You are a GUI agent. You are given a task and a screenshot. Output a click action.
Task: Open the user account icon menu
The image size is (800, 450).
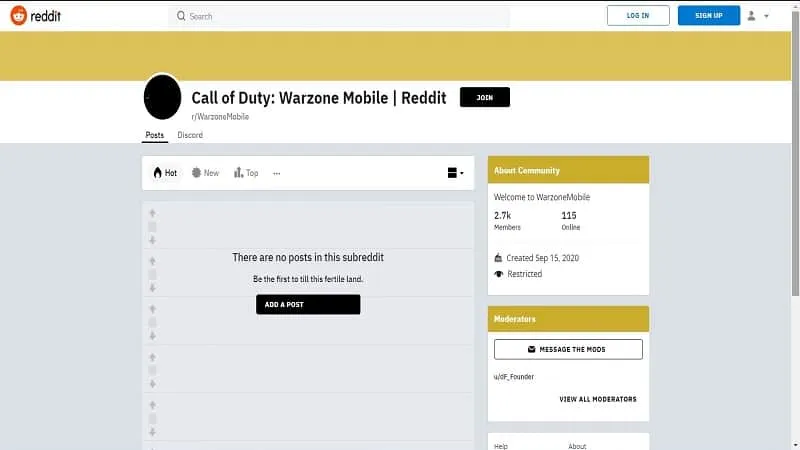(752, 16)
